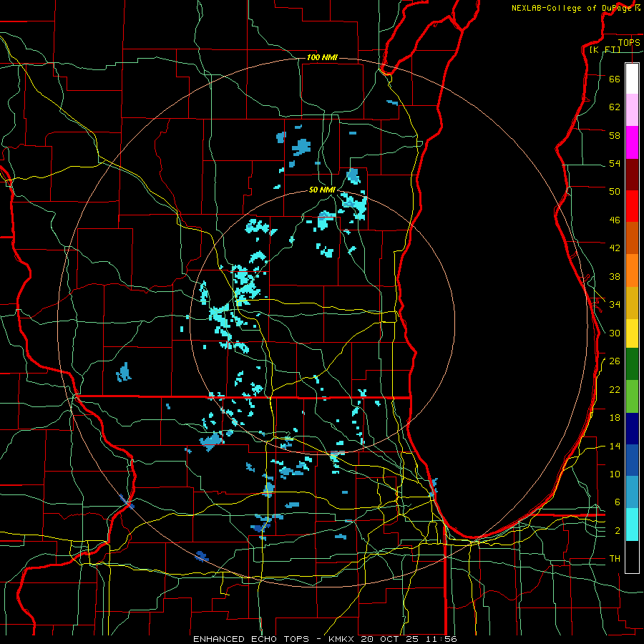The width and height of the screenshot is (644, 644).
Task: Click the '66' legend label
Action: tap(615, 79)
